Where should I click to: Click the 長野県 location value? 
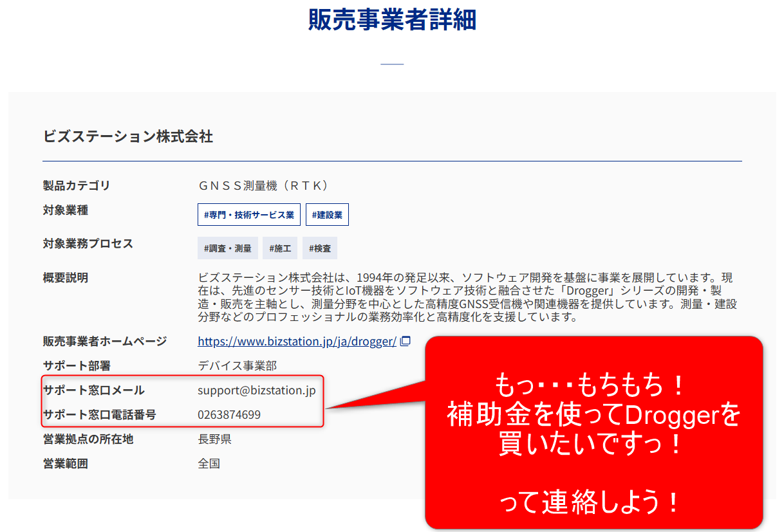click(214, 439)
